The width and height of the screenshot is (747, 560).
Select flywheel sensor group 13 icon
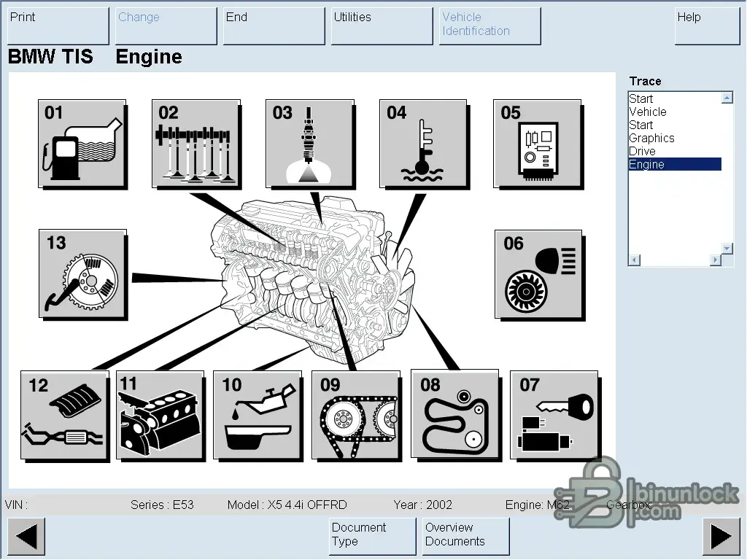(83, 274)
